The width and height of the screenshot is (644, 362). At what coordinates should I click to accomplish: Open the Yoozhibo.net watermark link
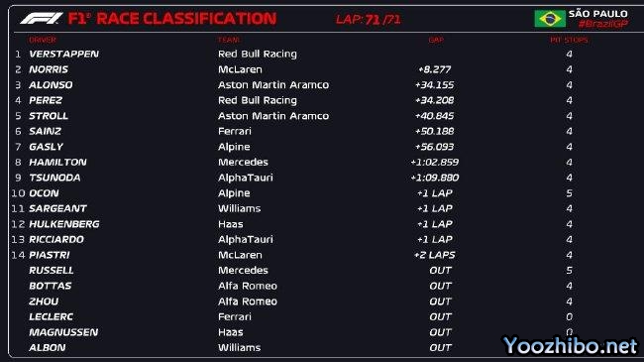(x=571, y=345)
